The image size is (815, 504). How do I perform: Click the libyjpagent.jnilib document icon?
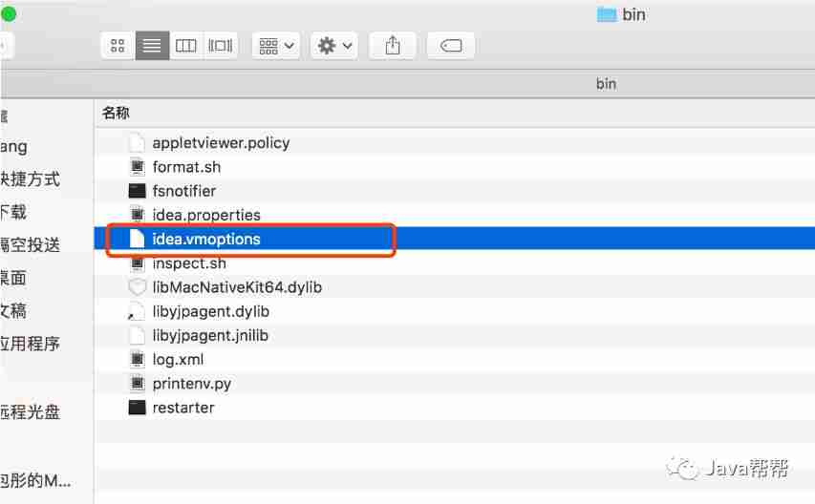coord(138,335)
